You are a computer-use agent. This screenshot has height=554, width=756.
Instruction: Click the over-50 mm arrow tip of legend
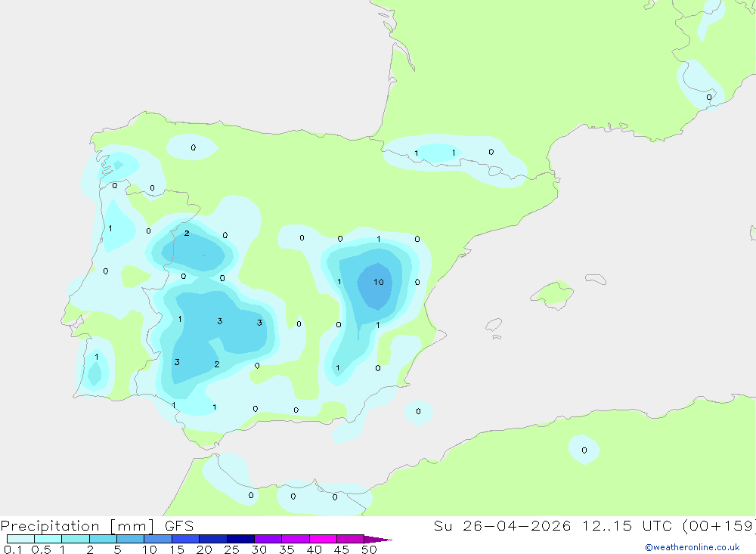[377, 540]
